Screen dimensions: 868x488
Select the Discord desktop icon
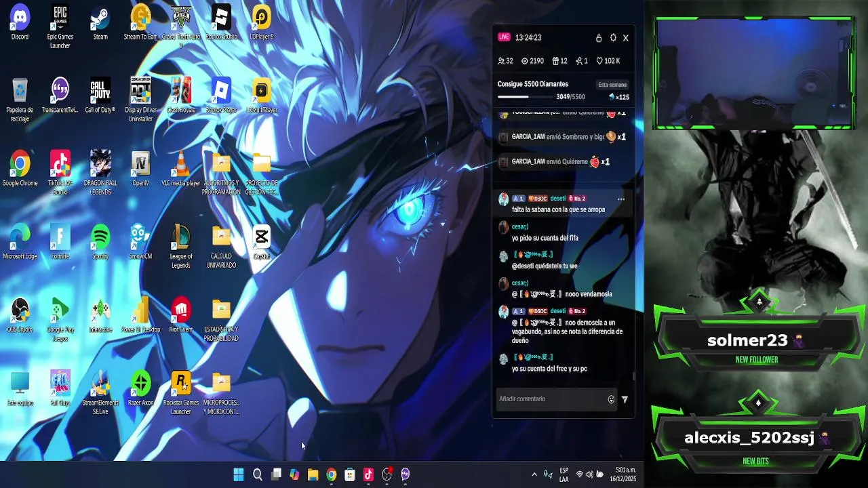coord(20,23)
